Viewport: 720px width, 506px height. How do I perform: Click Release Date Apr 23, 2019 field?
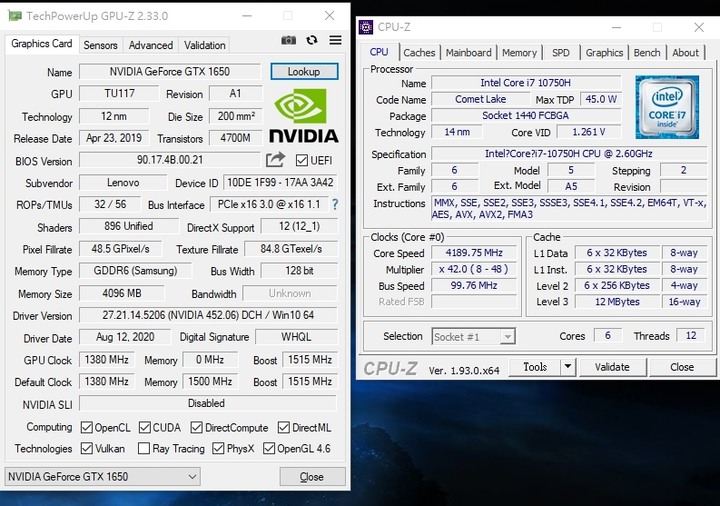click(114, 138)
